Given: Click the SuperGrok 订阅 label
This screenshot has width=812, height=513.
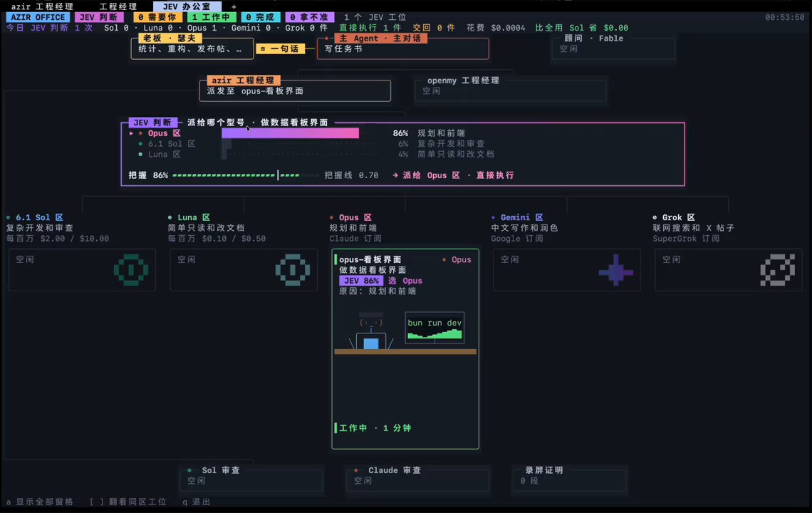Looking at the screenshot, I should (686, 239).
